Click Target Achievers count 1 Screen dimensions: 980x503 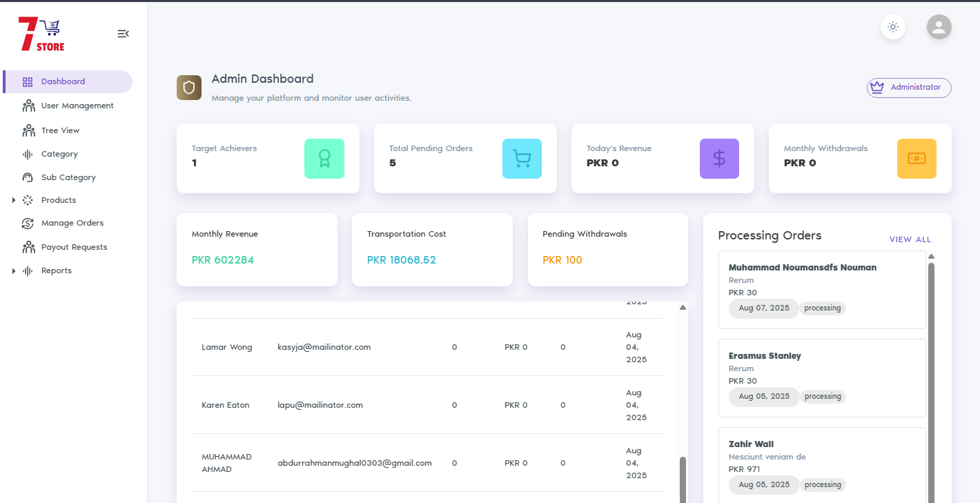[x=195, y=164]
